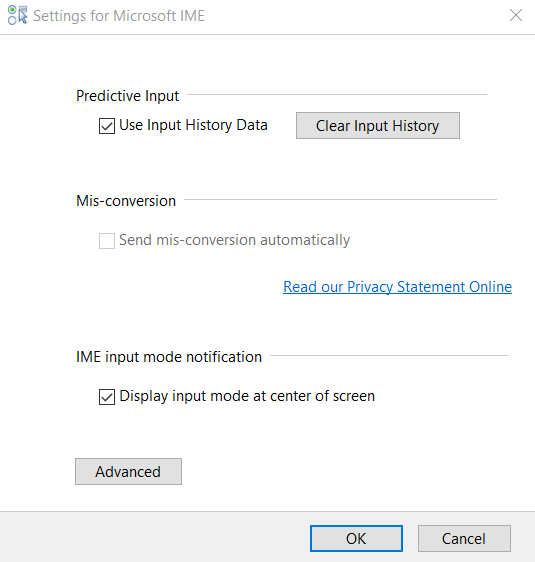Close the Settings for Microsoft IME dialog
This screenshot has width=535, height=562.
click(516, 15)
